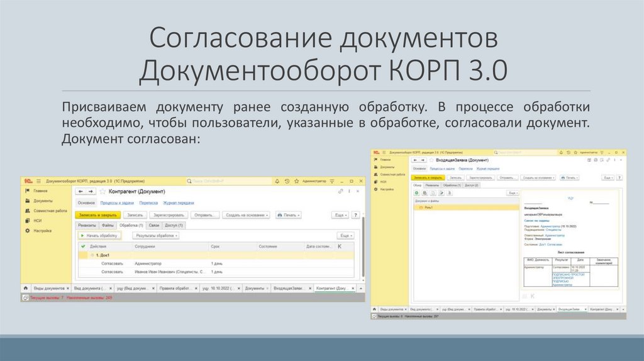Expand the 1. Док1 processing row
Image resolution: width=644 pixels, height=361 pixels.
pyautogui.click(x=92, y=255)
